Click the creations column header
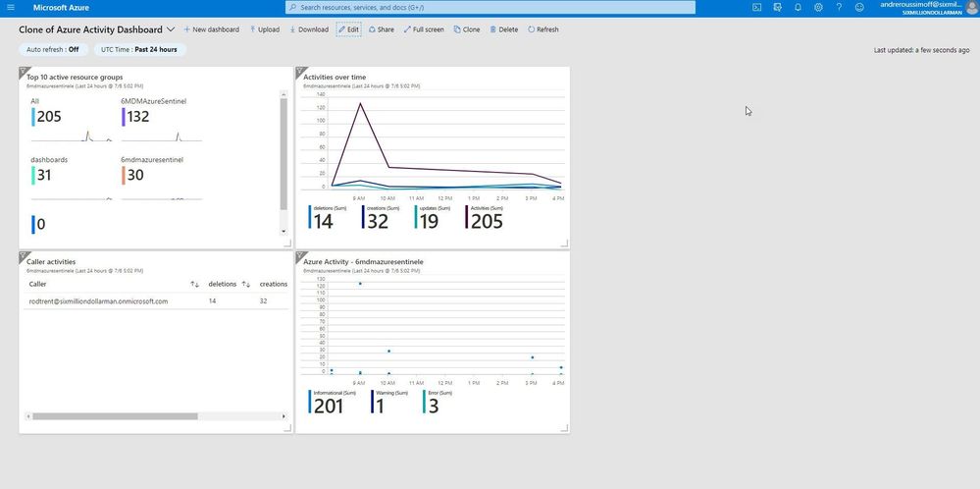Image resolution: width=980 pixels, height=489 pixels. pos(274,284)
